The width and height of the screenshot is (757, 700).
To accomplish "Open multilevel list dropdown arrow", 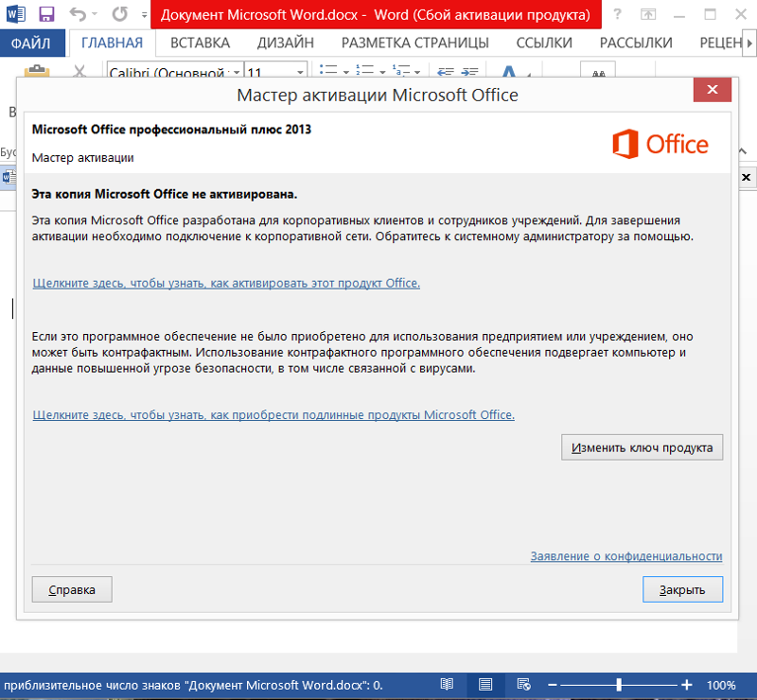I will pos(417,72).
